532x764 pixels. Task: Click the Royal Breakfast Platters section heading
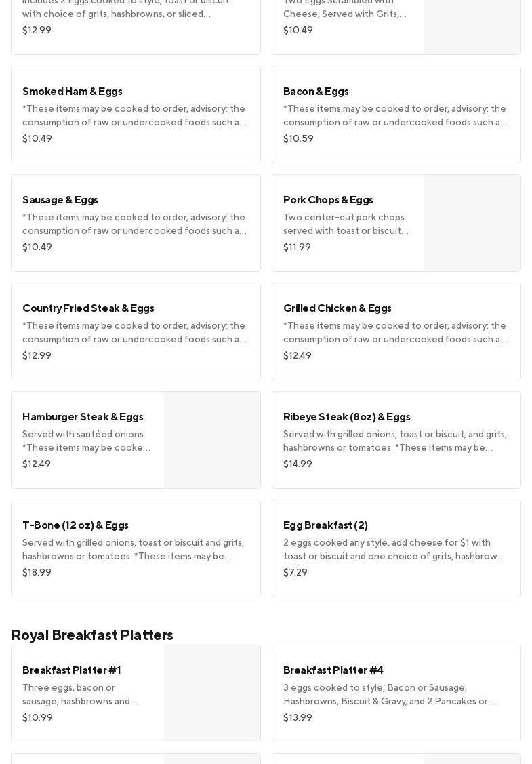click(92, 635)
